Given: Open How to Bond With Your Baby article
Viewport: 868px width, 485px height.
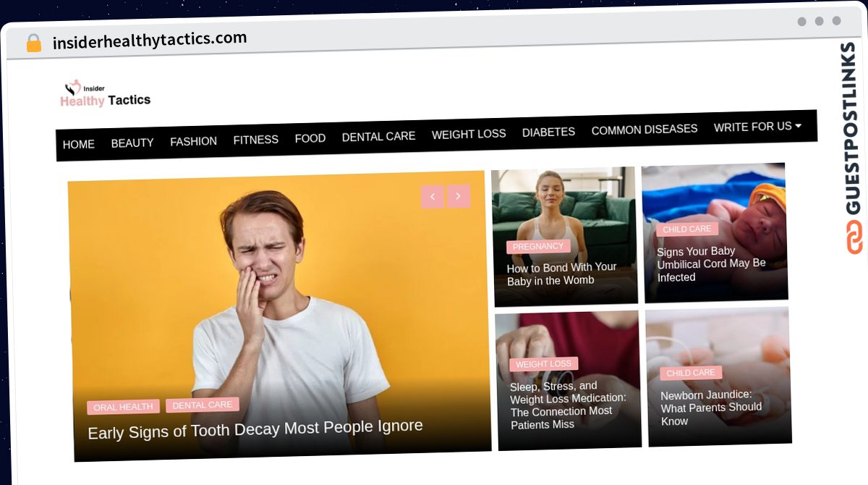Looking at the screenshot, I should pos(562,274).
